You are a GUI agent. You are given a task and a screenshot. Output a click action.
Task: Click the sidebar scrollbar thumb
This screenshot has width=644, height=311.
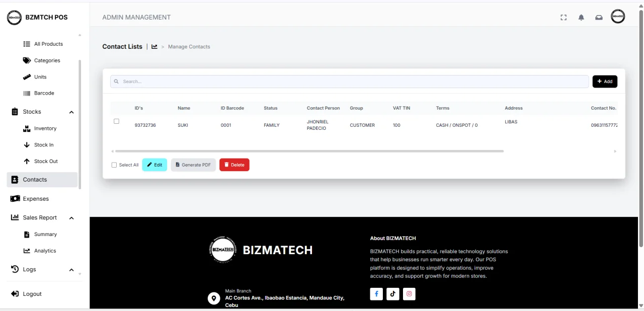[79, 124]
